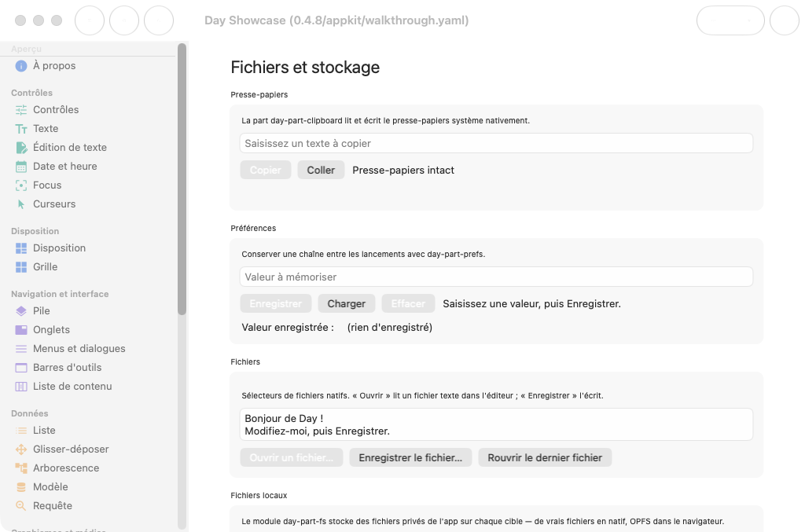Open the Curseurs pointer icon
This screenshot has height=532, width=805.
pos(21,204)
